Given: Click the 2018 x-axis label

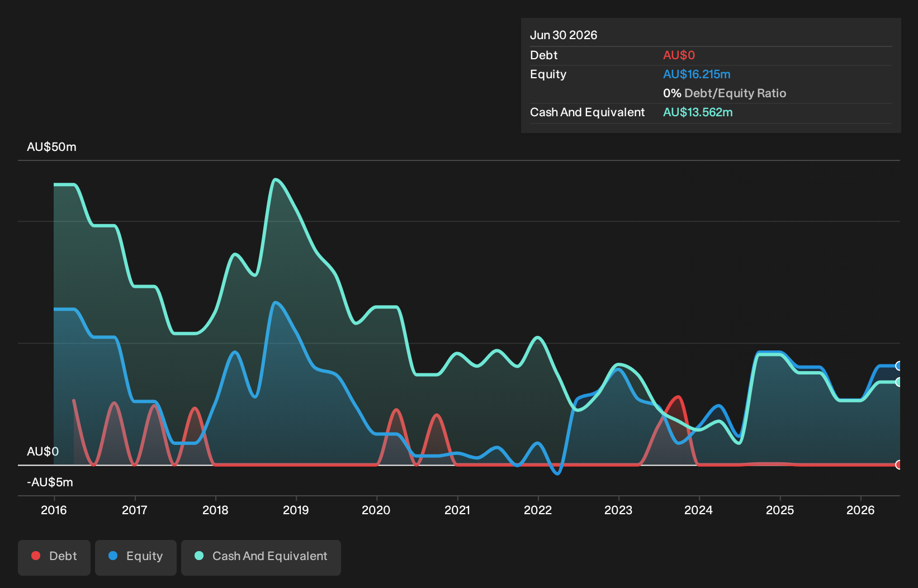Looking at the screenshot, I should point(215,510).
